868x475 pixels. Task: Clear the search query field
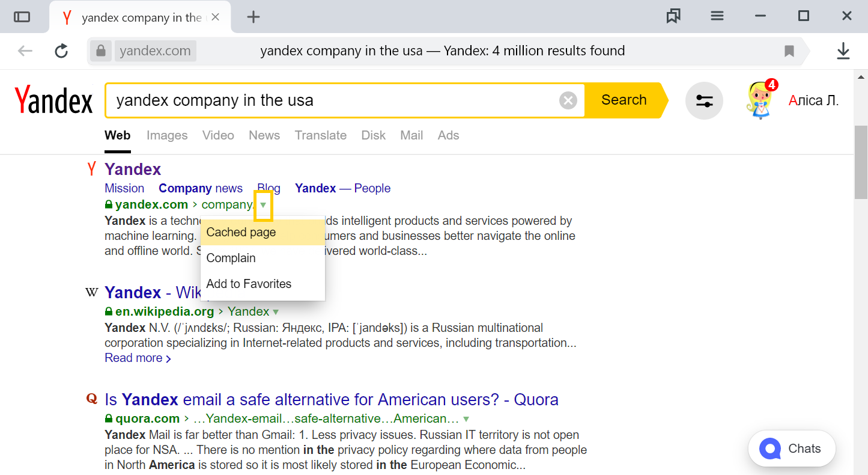click(x=568, y=100)
